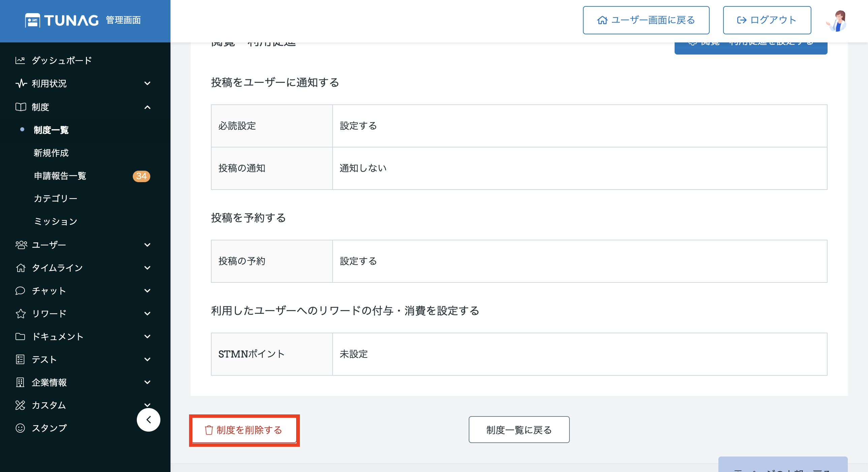Click the ログアウト button
The width and height of the screenshot is (868, 472).
coord(767,20)
